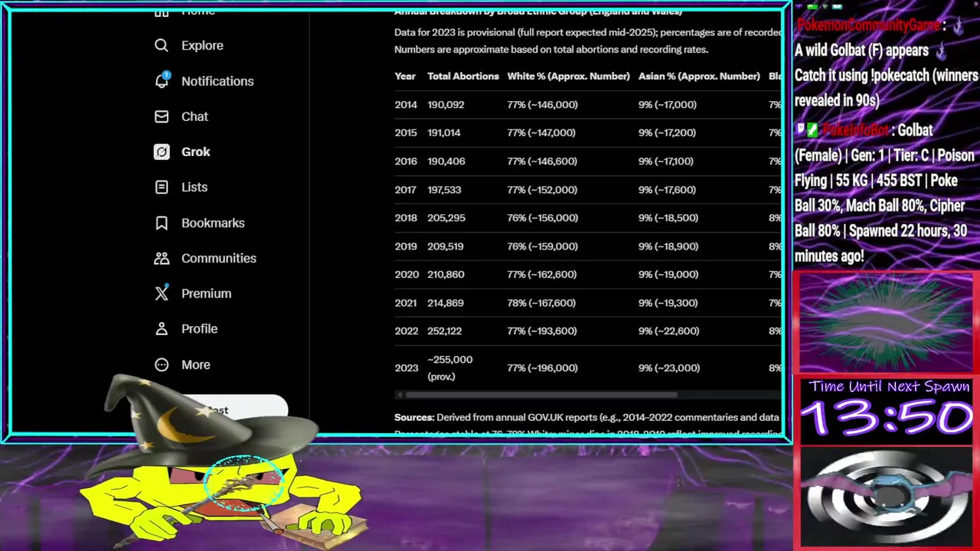980x551 pixels.
Task: Click the Lists icon
Action: (x=162, y=187)
